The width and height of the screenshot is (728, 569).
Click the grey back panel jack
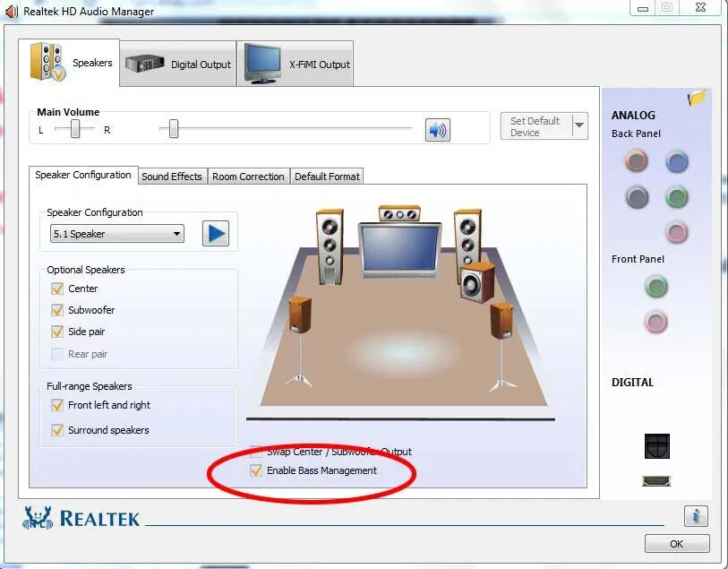(637, 197)
